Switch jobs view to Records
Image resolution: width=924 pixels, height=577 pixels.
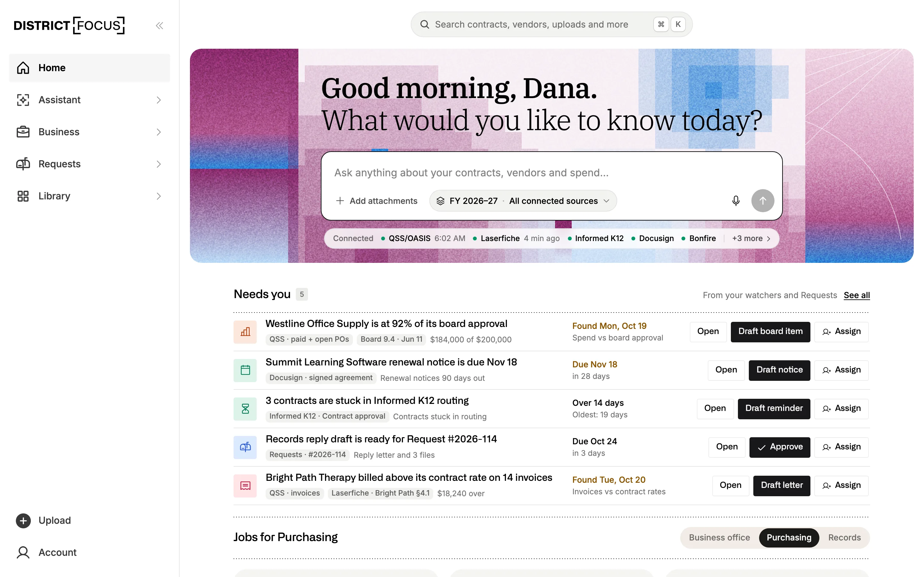844,537
